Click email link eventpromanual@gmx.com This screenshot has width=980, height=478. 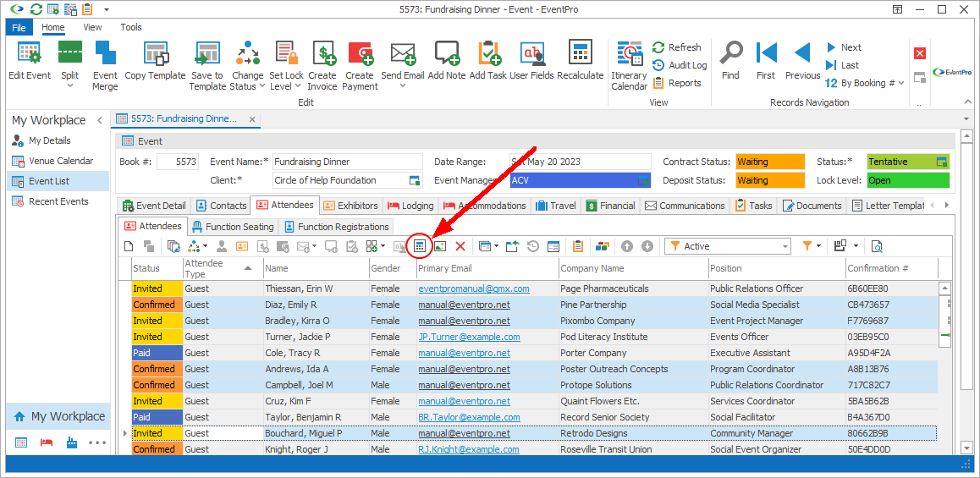coord(474,288)
